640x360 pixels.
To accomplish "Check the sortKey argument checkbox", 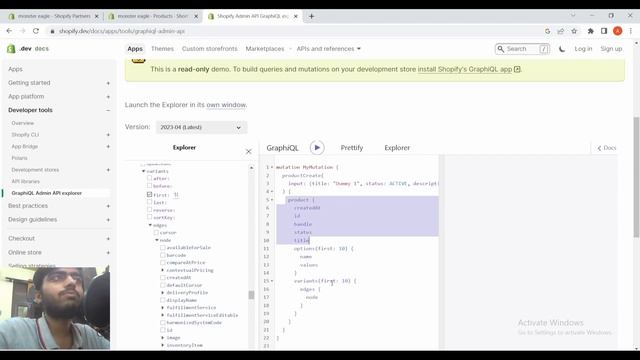I will (149, 217).
